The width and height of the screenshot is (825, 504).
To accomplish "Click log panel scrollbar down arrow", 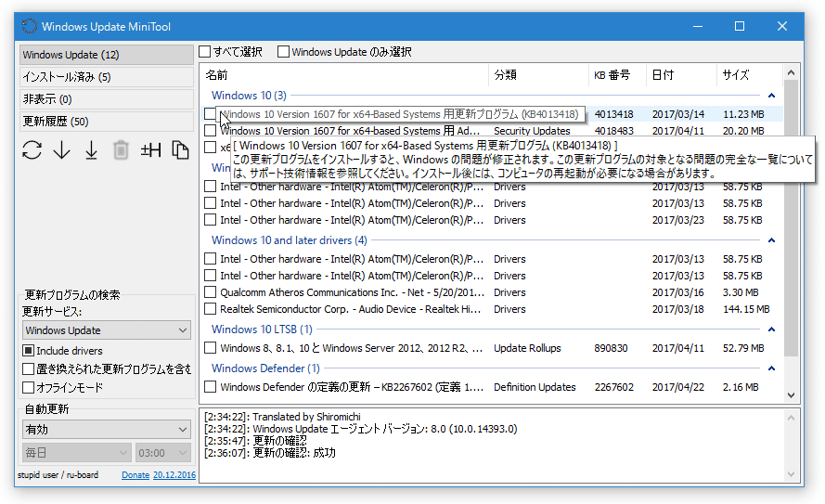I will [x=791, y=474].
